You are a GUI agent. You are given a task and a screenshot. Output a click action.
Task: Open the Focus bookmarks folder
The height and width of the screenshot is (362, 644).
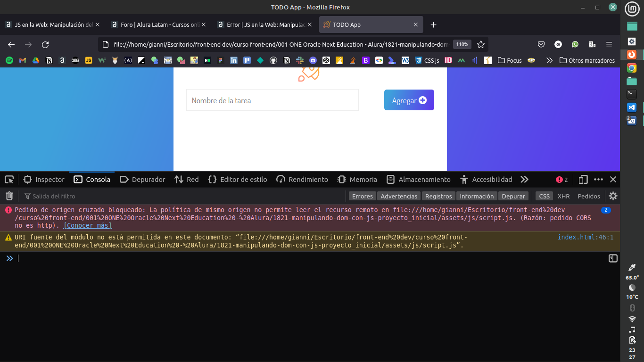pos(509,60)
